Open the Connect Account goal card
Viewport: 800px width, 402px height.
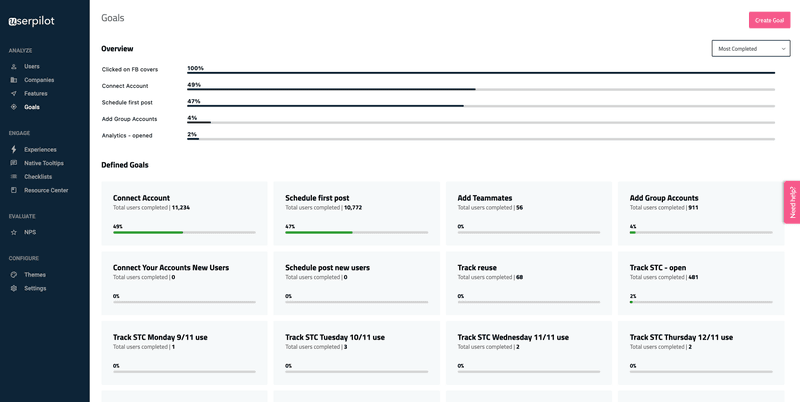[184, 213]
